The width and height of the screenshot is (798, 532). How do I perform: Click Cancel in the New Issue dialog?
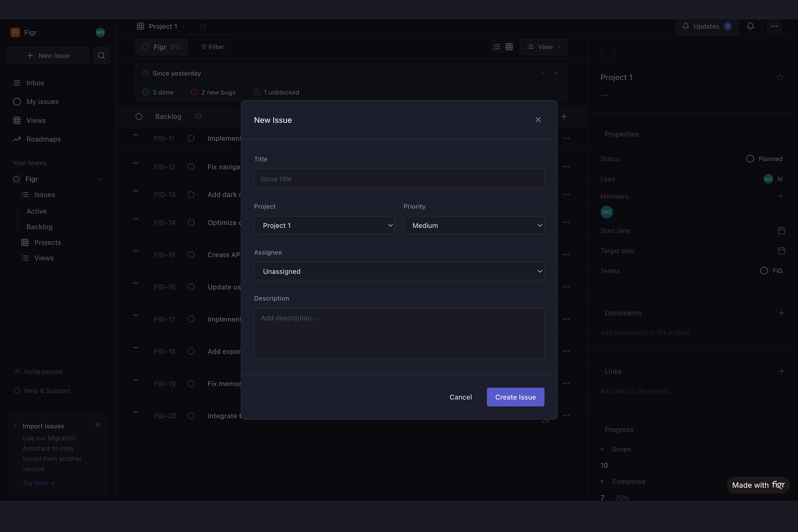(x=461, y=397)
